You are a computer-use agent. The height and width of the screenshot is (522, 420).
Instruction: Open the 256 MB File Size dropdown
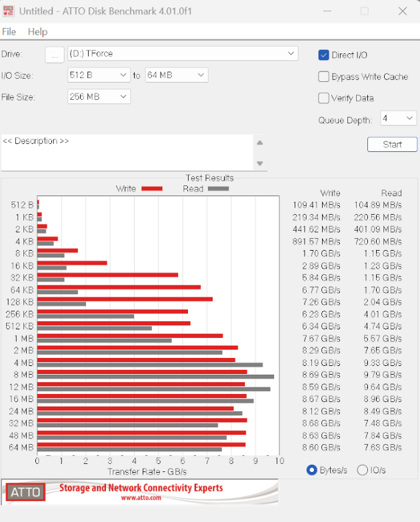[x=99, y=97]
